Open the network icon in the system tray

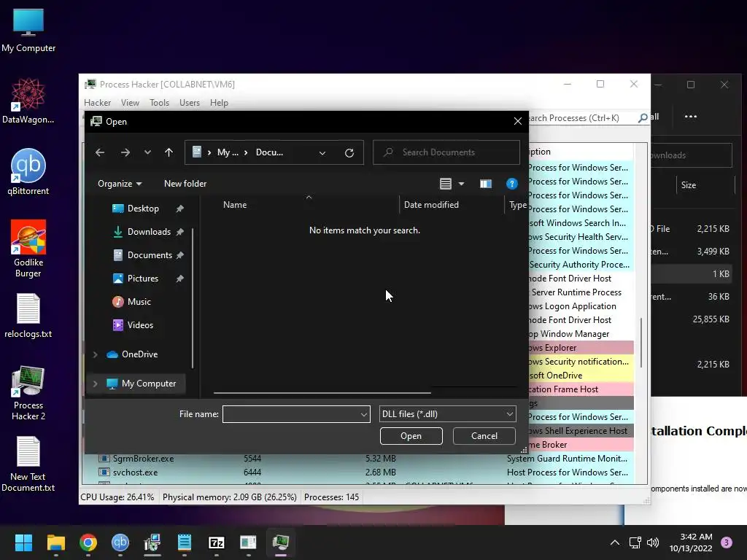pyautogui.click(x=635, y=542)
